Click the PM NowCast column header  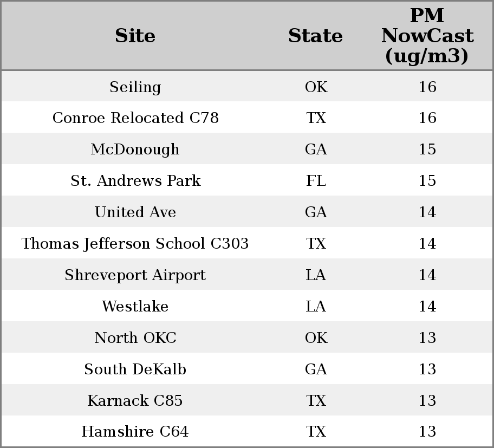click(x=427, y=36)
